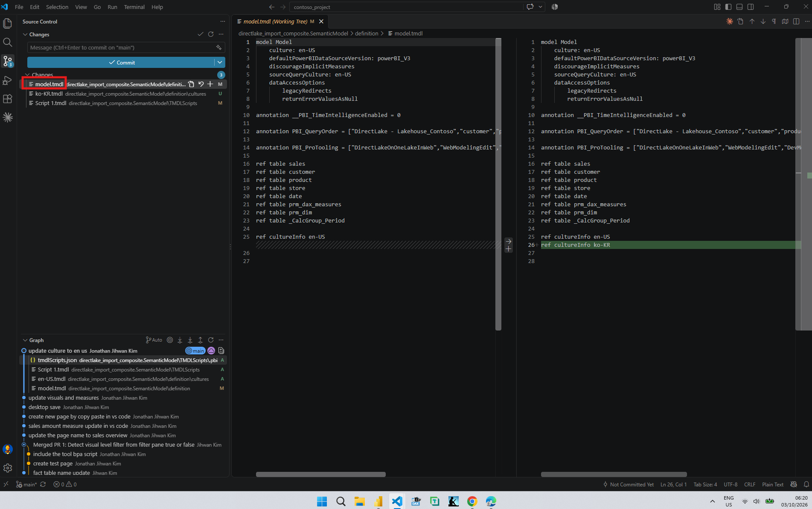Open the Commit button dropdown arrow

pyautogui.click(x=220, y=62)
